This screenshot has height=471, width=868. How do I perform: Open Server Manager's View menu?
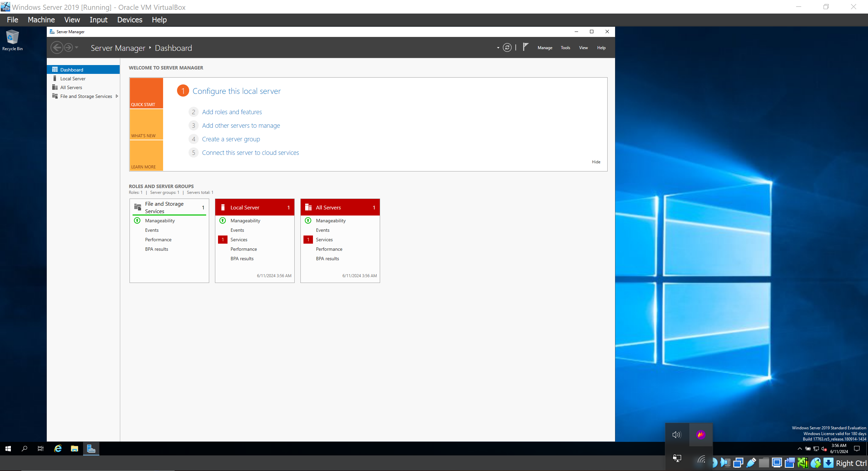coord(583,48)
